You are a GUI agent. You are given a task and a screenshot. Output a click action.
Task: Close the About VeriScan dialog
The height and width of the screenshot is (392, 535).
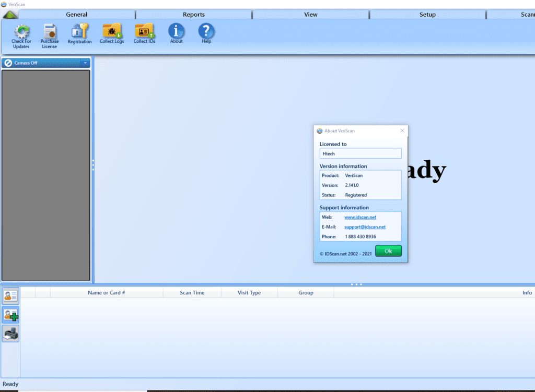(x=402, y=131)
